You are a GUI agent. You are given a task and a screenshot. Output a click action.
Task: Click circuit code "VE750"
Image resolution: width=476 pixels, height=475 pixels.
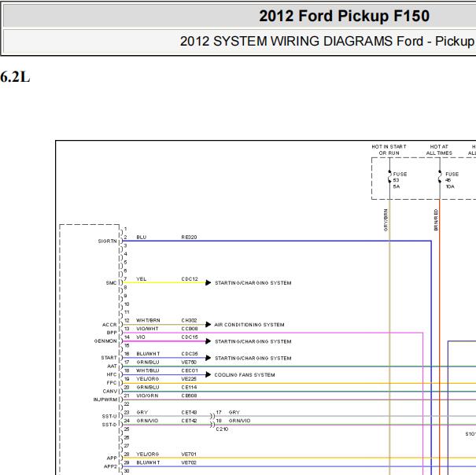click(x=189, y=362)
